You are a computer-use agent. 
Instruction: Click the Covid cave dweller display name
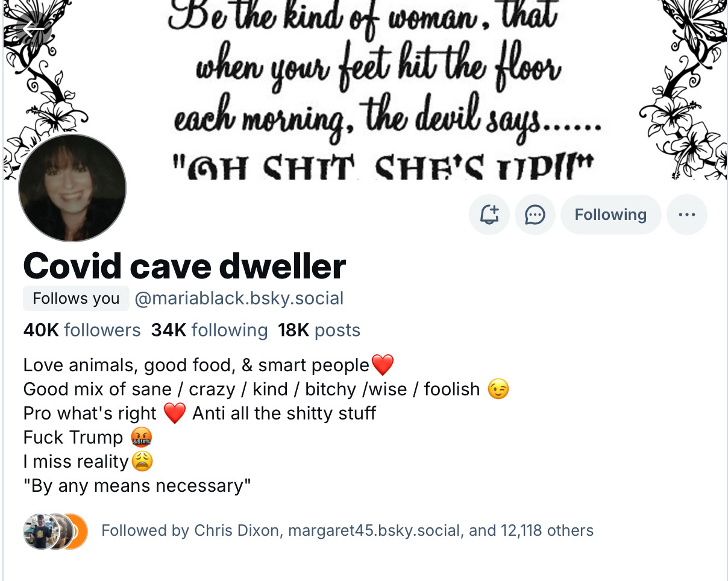(x=184, y=265)
